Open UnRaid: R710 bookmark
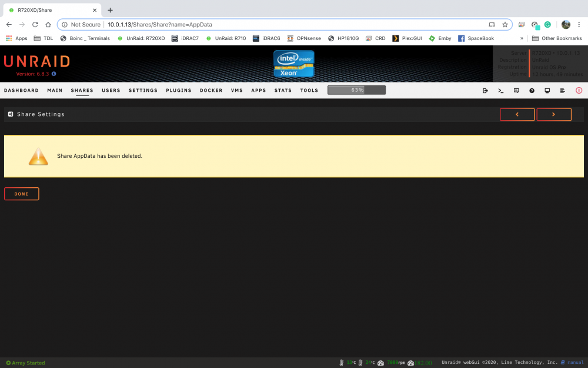588x368 pixels. (226, 38)
